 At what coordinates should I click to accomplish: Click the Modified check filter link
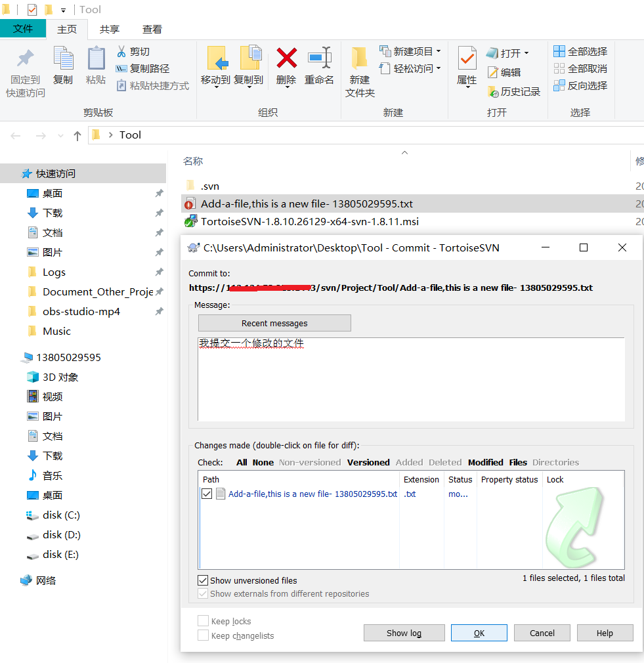point(485,463)
